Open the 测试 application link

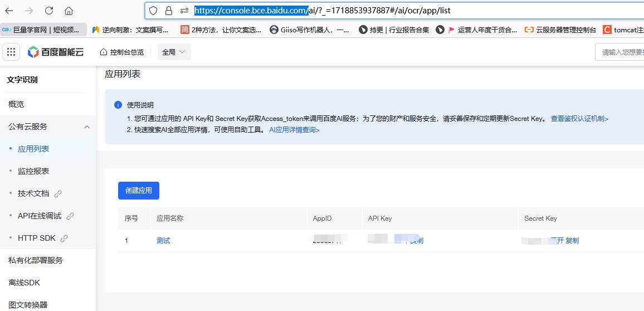click(x=163, y=241)
